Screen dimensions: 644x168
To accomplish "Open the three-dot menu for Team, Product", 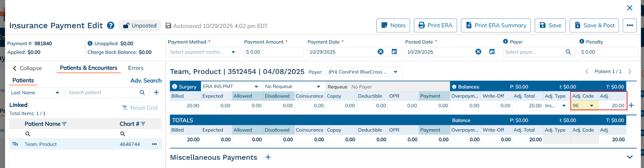I will pyautogui.click(x=154, y=144).
